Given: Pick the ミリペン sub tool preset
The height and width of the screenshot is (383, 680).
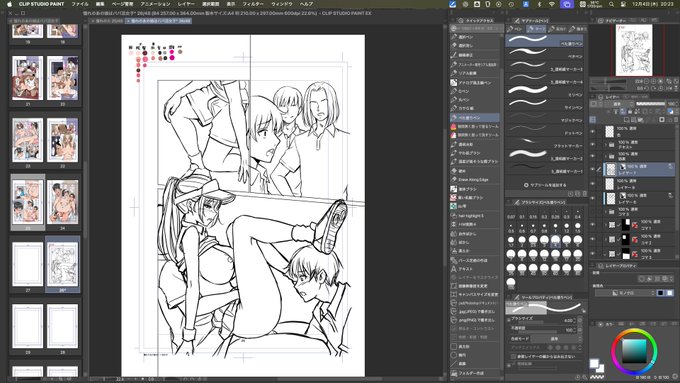Looking at the screenshot, I should [x=544, y=92].
